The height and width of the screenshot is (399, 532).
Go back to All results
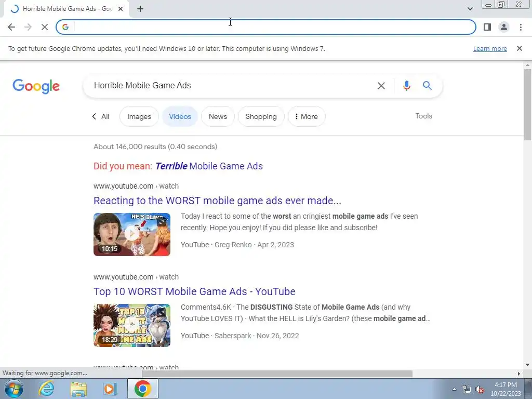point(101,116)
